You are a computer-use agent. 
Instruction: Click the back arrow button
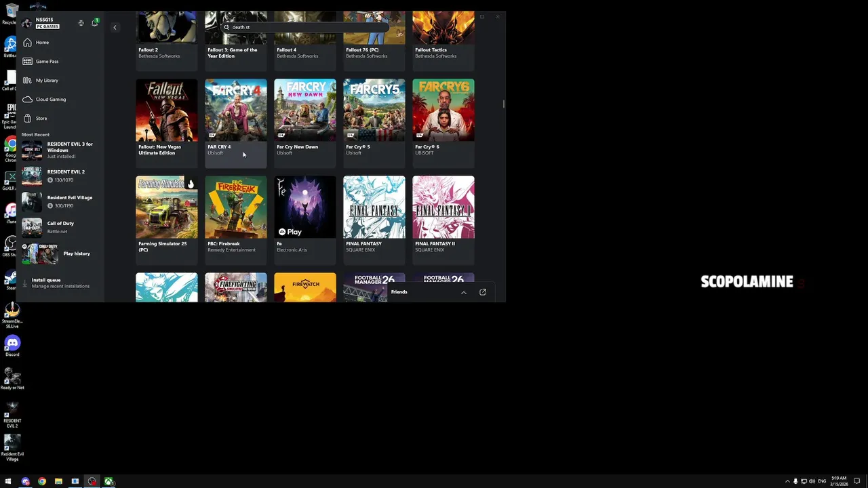[115, 28]
